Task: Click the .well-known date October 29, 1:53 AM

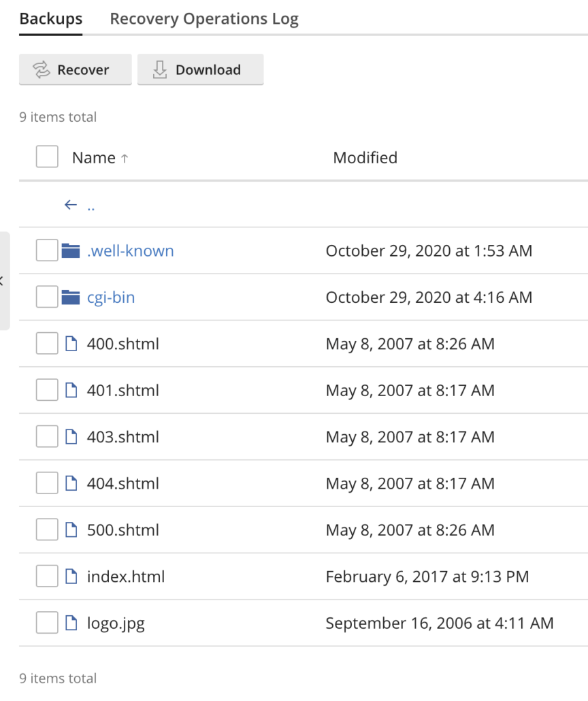Action: coord(429,251)
